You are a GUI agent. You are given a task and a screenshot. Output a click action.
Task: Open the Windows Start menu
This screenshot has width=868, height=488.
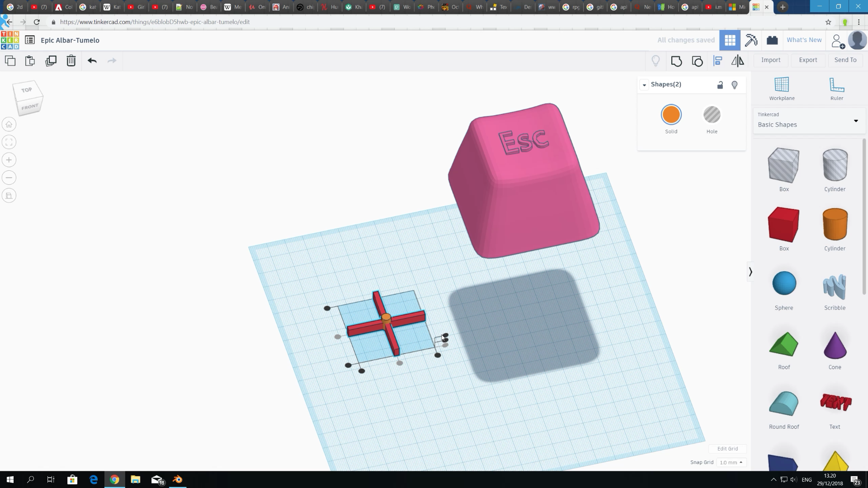click(x=10, y=479)
